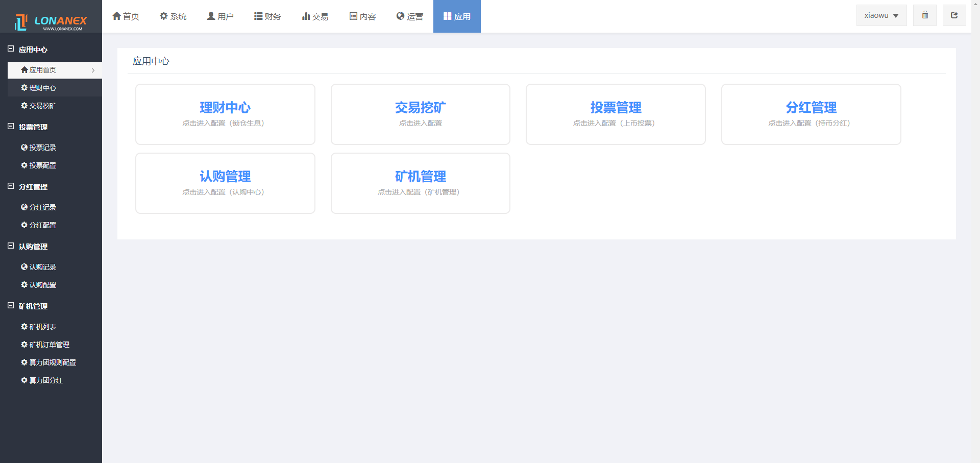The image size is (980, 463).
Task: Click the logout arrow icon in the header
Action: tap(954, 15)
